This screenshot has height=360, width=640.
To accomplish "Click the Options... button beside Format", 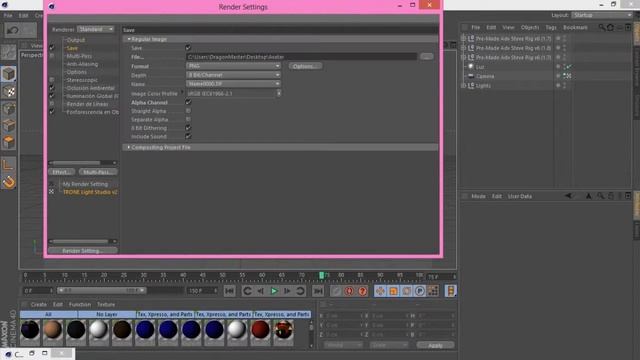I will click(x=306, y=66).
